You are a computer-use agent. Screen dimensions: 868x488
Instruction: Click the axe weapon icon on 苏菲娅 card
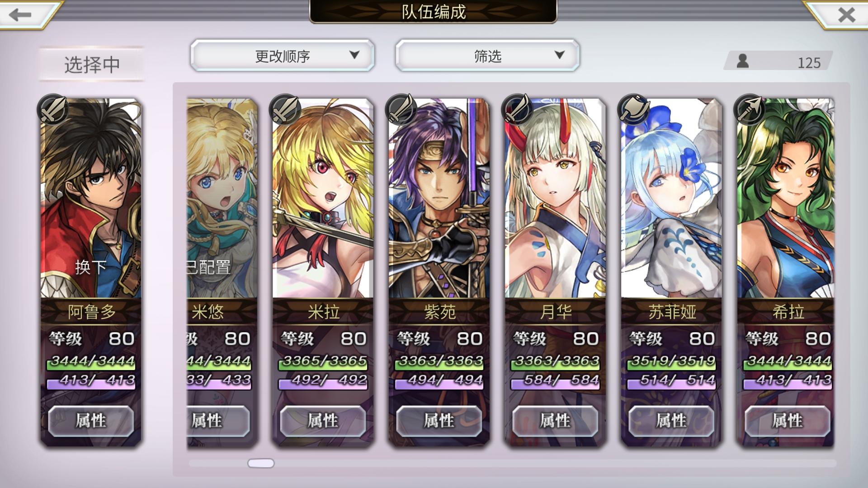(x=633, y=109)
